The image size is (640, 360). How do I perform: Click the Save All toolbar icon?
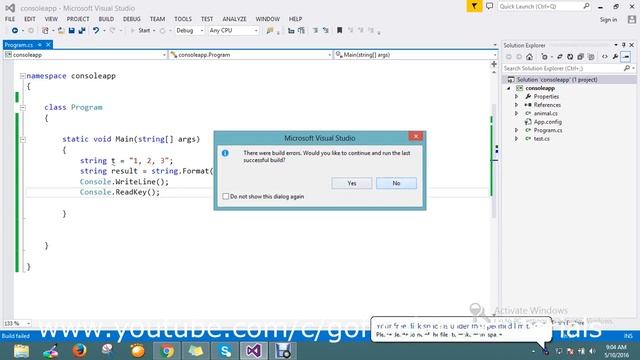[x=82, y=31]
